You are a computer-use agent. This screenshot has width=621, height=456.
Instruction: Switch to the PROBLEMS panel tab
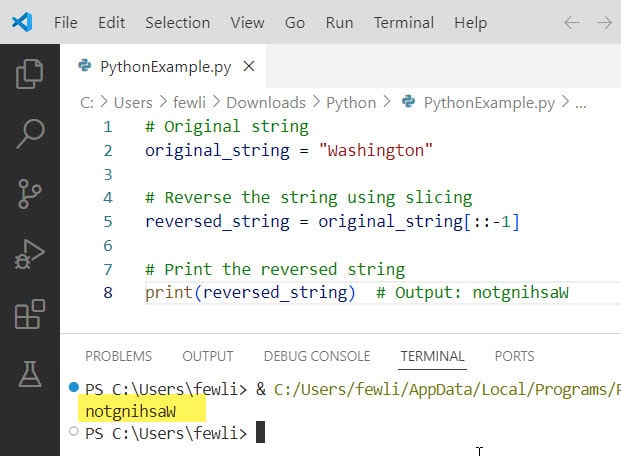pos(118,356)
